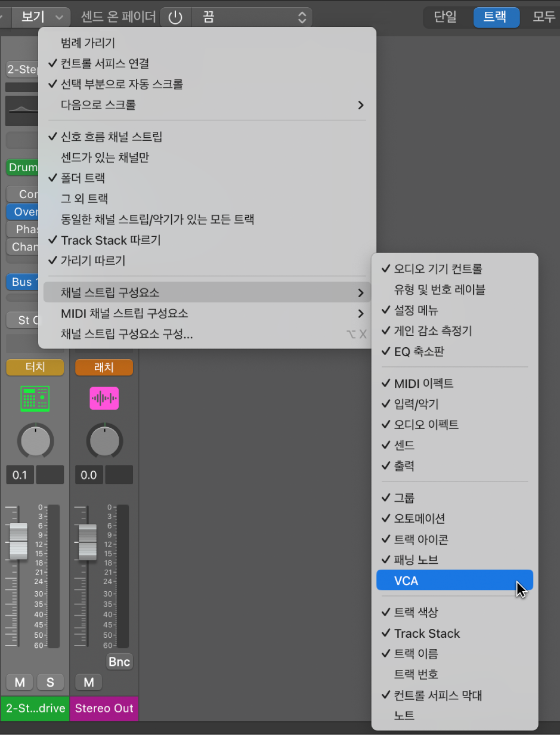
Task: Open the 끔 dropdown in the toolbar
Action: (x=250, y=17)
